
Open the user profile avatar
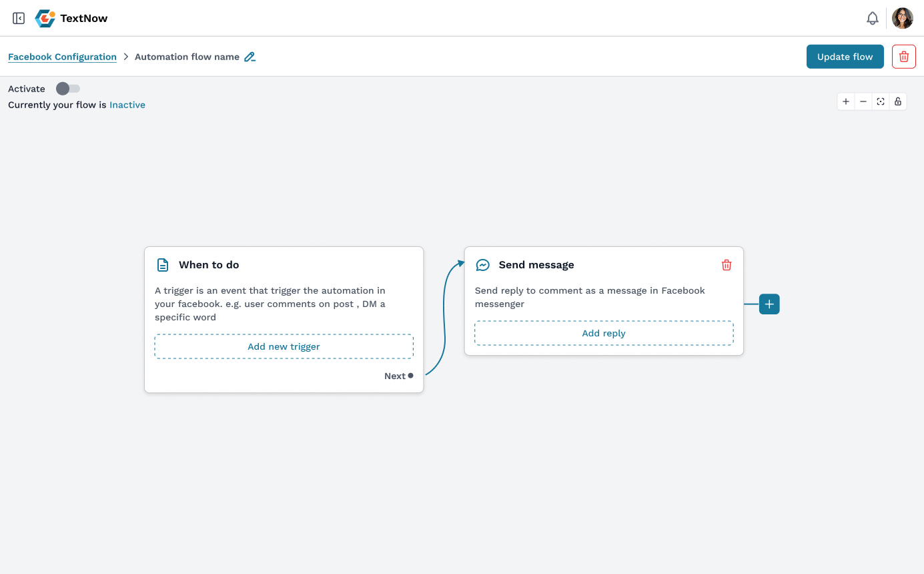(903, 19)
